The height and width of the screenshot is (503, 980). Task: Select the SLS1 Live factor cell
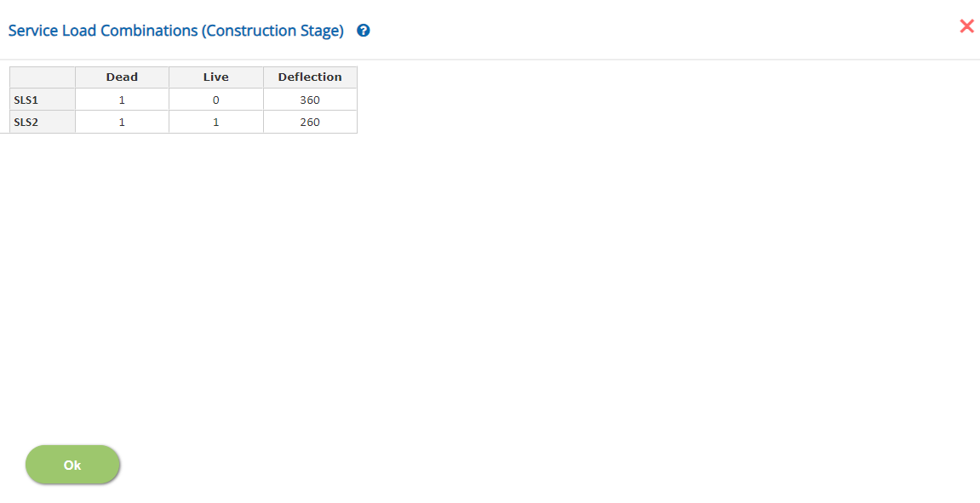216,100
